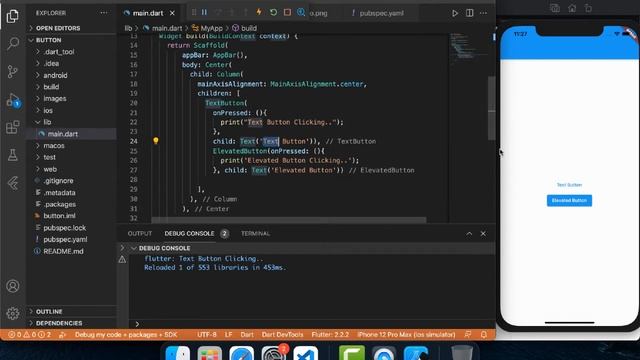Open the Manage gear icon
This screenshot has height=360, width=640.
point(13,313)
